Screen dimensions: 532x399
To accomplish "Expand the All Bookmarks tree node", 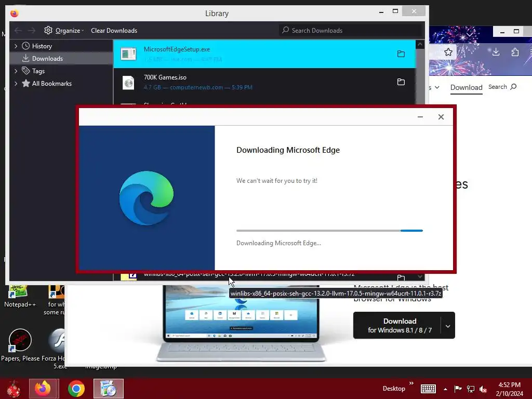I will coord(16,84).
